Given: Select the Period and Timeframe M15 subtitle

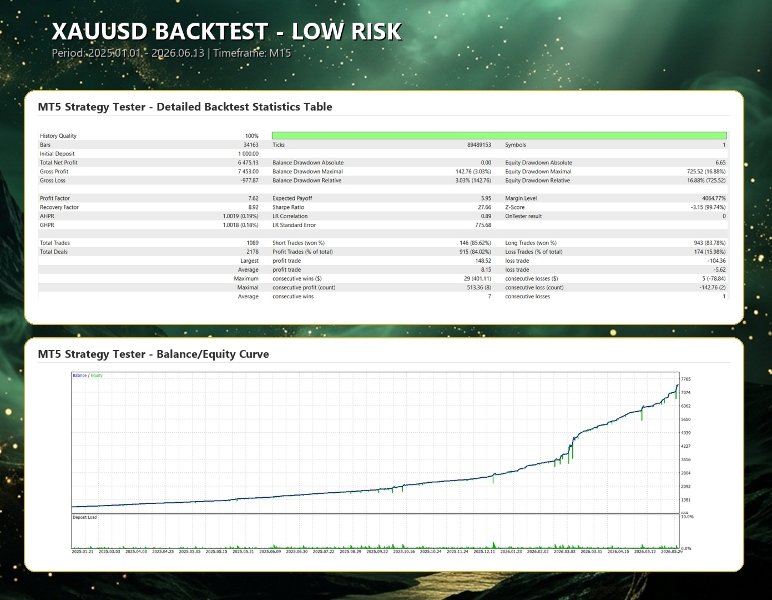Looking at the screenshot, I should 171,53.
